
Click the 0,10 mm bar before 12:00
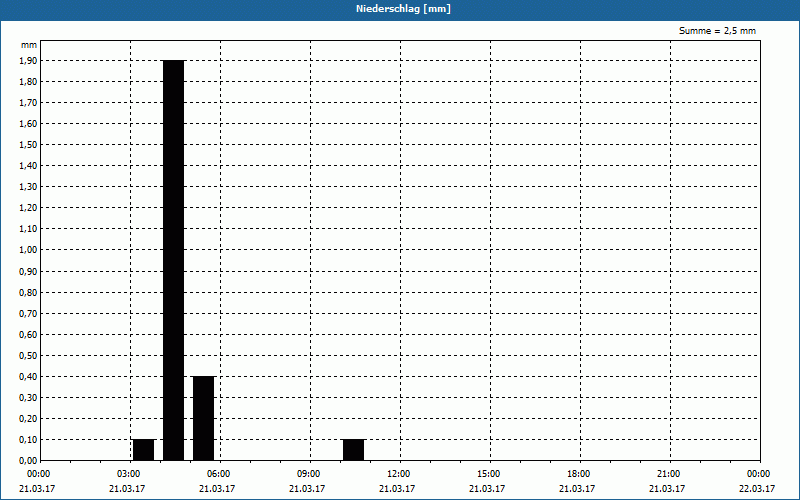[354, 450]
